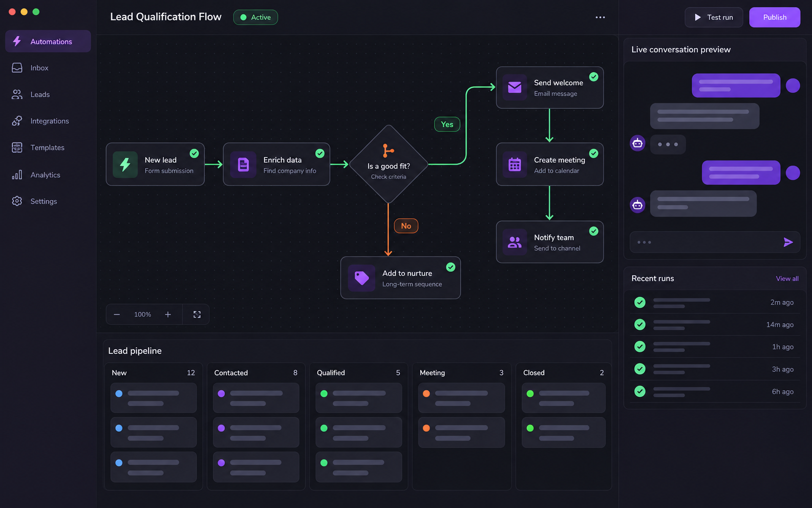812x508 pixels.
Task: Click the chat message input field
Action: (715, 242)
